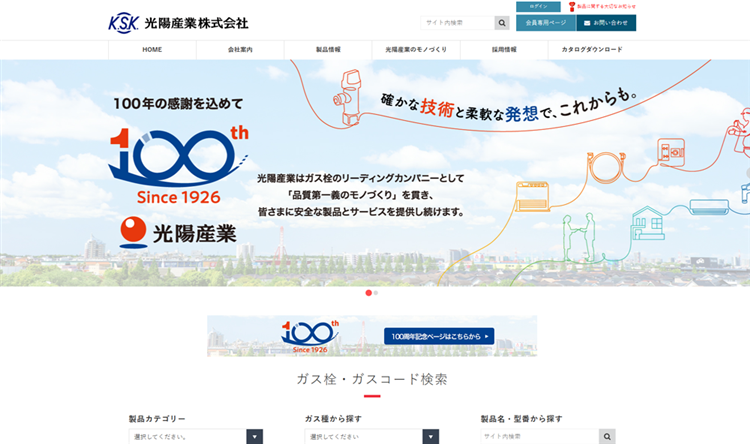Advance the hero slider with right arrow

click(748, 173)
